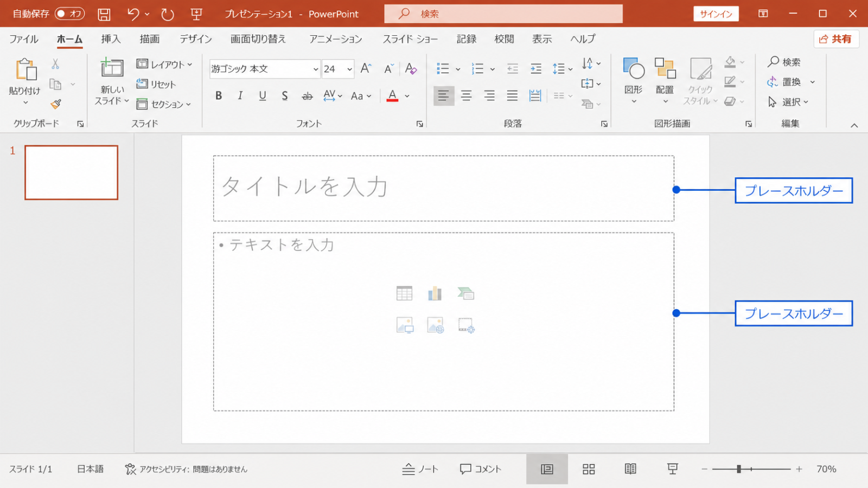Clear all formatting icon

click(411, 69)
